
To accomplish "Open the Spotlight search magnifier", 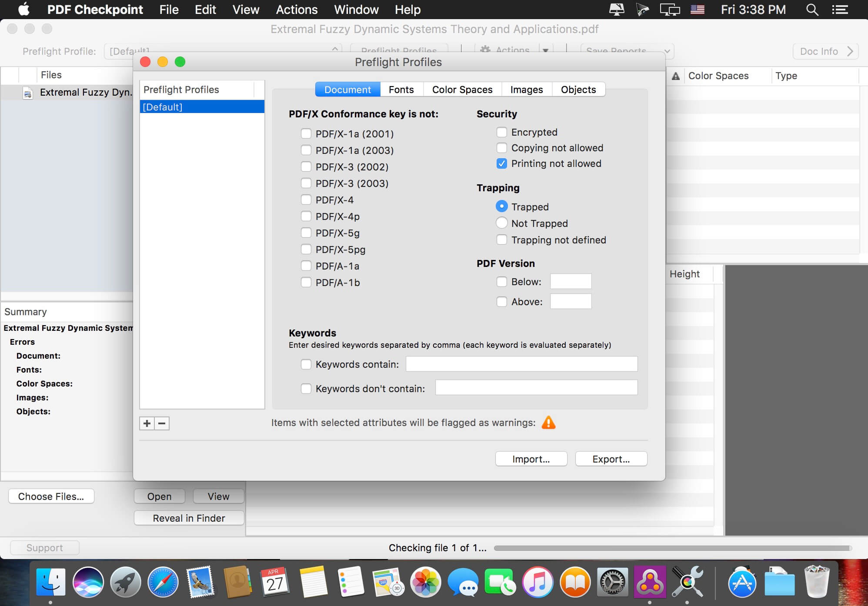I will (x=812, y=10).
